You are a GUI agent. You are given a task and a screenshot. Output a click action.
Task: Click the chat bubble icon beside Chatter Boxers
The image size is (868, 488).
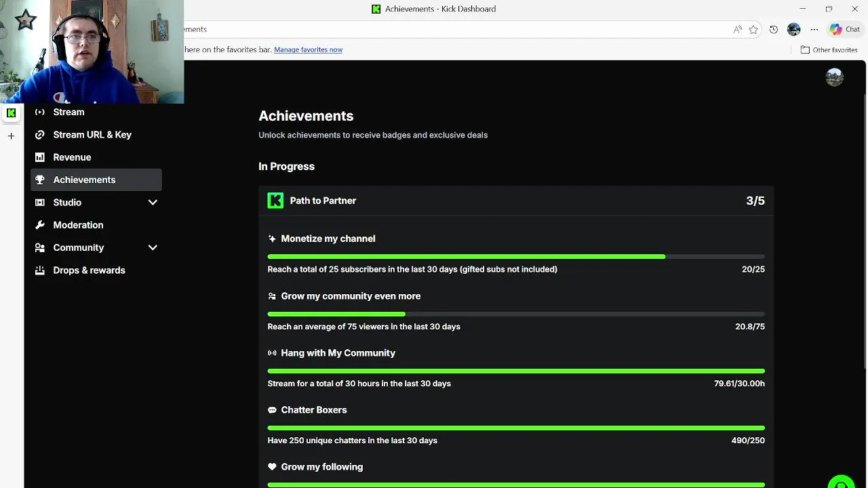point(272,410)
